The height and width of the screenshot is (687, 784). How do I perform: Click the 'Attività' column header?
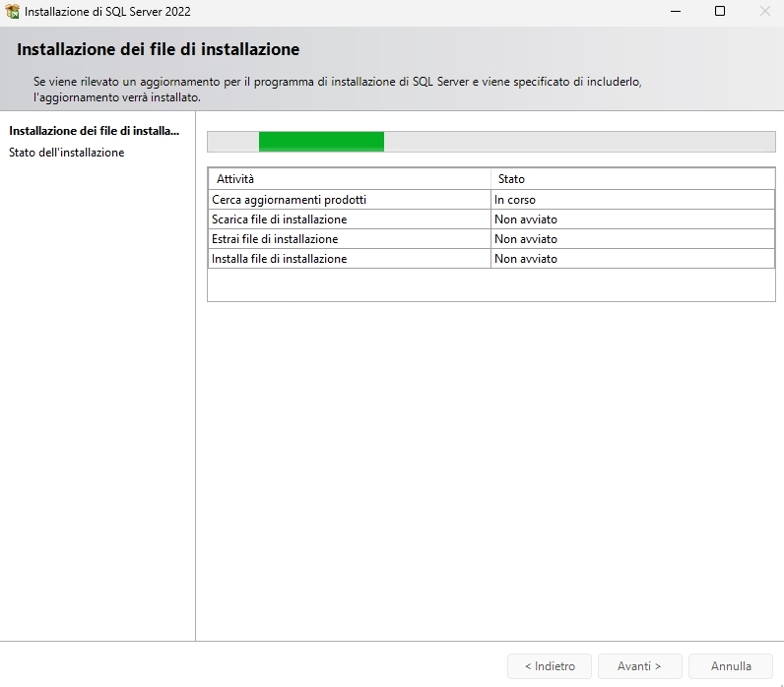tap(350, 179)
